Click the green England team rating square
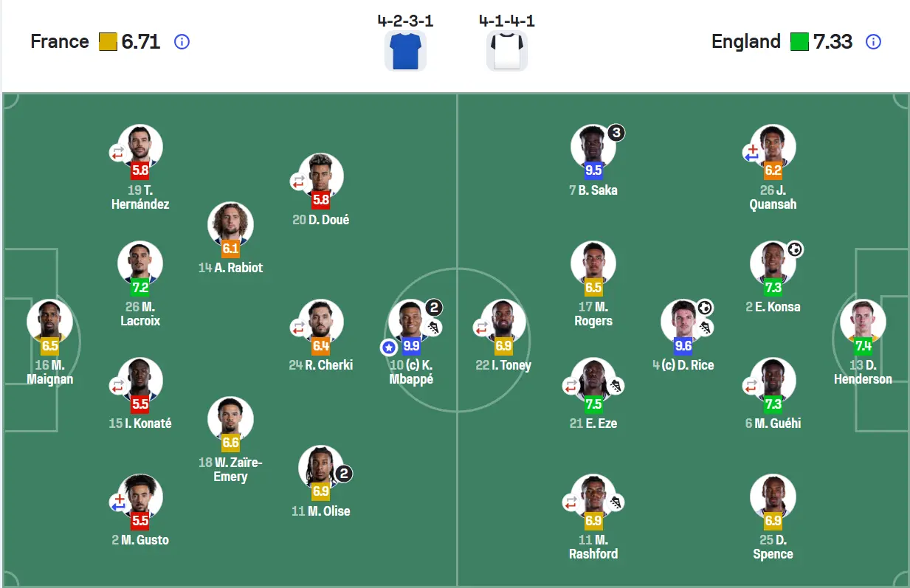 [799, 42]
